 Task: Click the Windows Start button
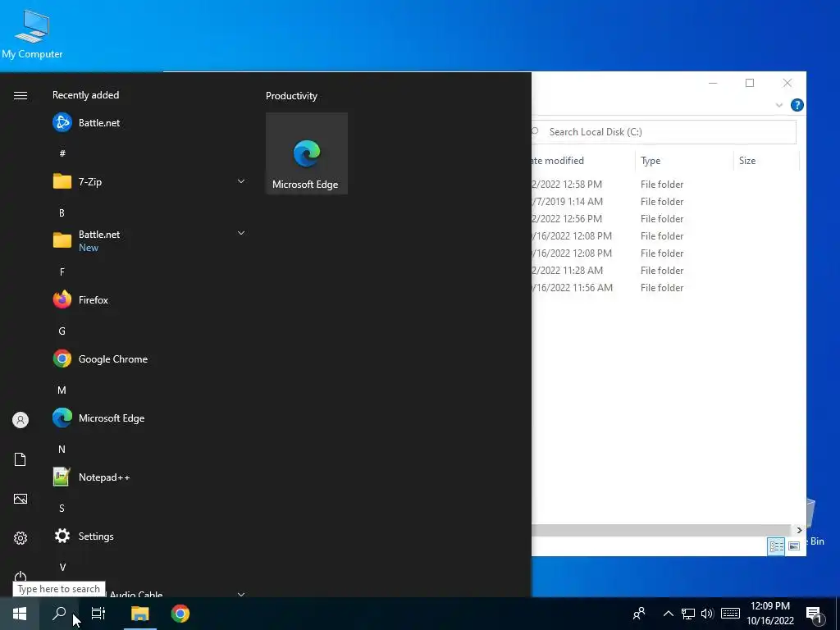point(20,614)
